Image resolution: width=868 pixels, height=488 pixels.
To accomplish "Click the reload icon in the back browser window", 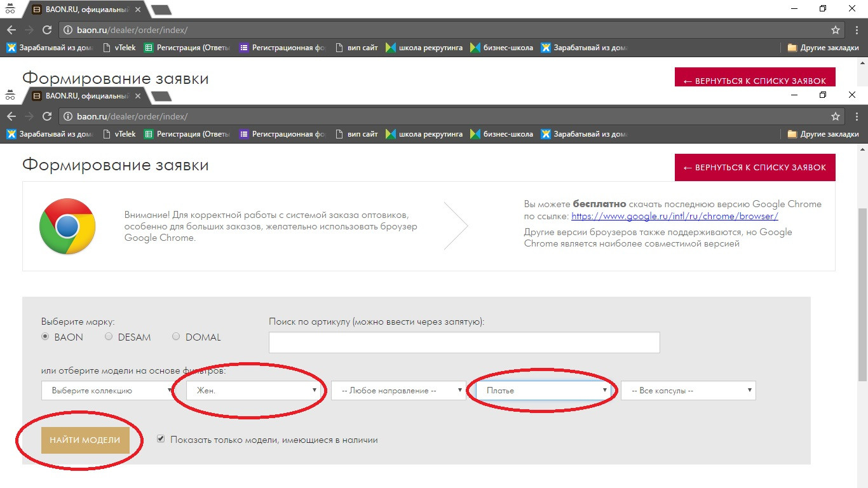I will (46, 30).
